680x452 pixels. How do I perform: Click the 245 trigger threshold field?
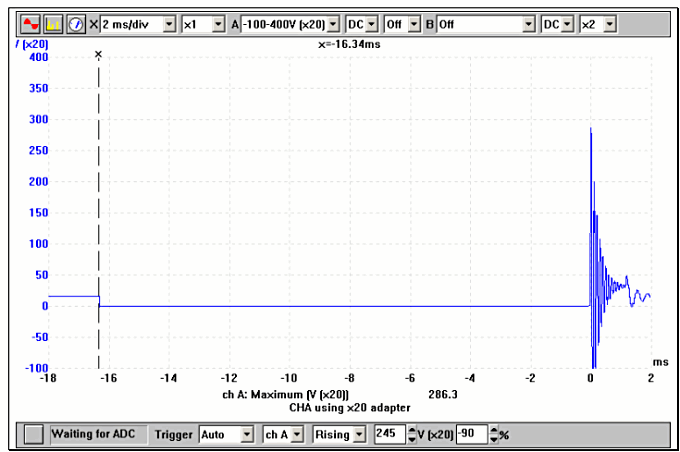coord(384,435)
